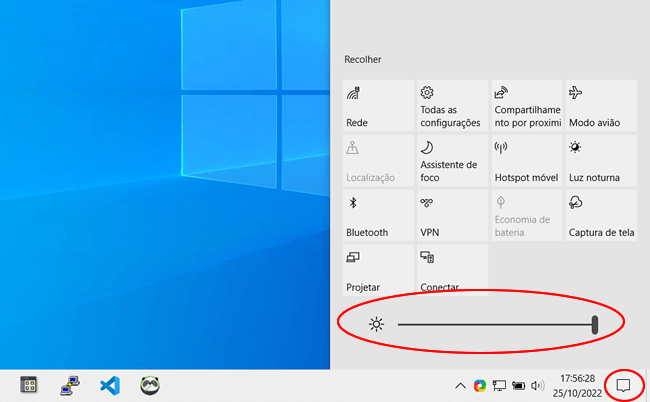Show hidden tray icons chevron
Image resolution: width=650 pixels, height=402 pixels.
(460, 385)
